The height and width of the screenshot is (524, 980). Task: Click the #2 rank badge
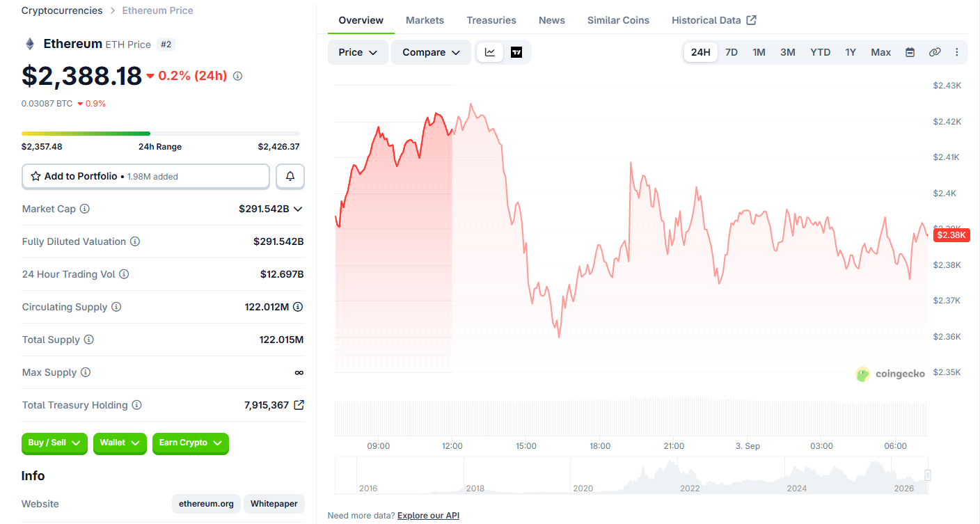(x=166, y=45)
